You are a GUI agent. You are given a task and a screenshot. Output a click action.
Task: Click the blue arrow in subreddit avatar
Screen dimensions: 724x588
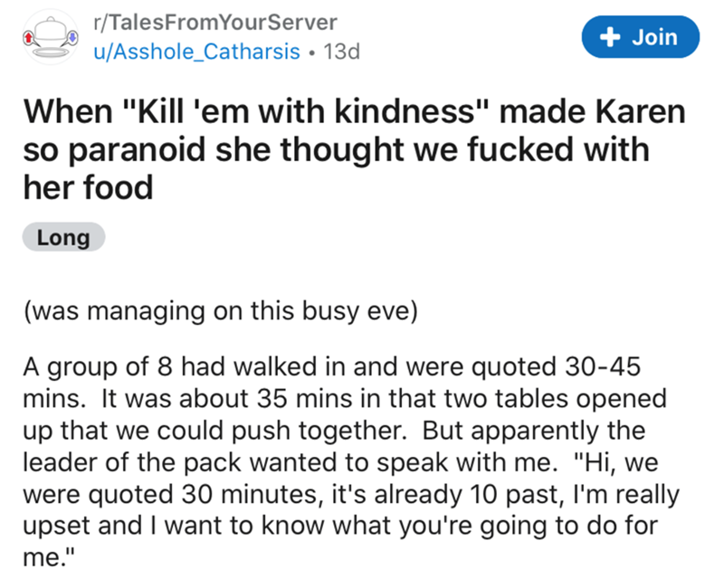click(67, 40)
